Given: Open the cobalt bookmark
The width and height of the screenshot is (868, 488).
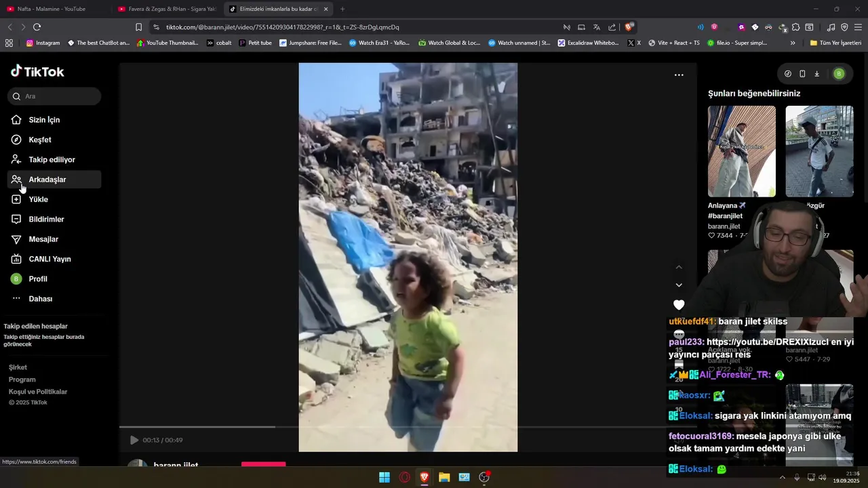Looking at the screenshot, I should [x=218, y=43].
